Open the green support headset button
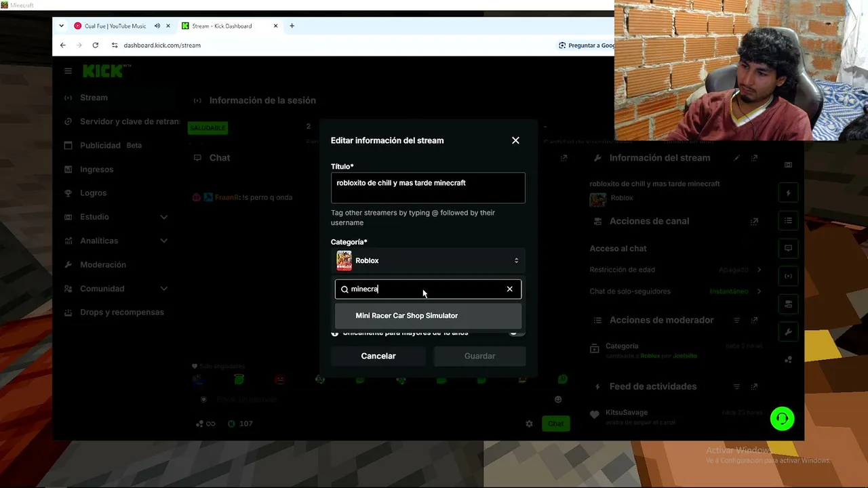Viewport: 868px width, 488px height. point(782,418)
